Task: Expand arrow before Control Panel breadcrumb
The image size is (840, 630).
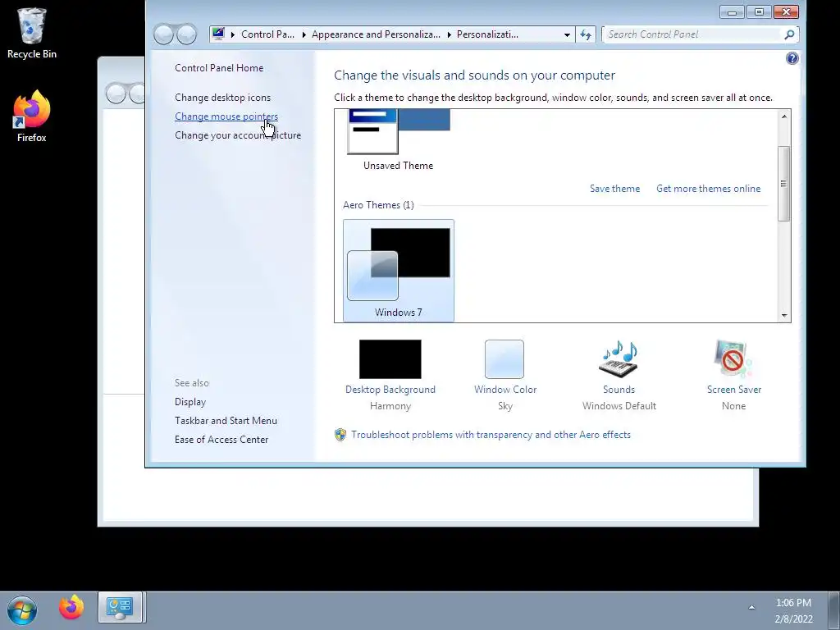Action: [233, 34]
